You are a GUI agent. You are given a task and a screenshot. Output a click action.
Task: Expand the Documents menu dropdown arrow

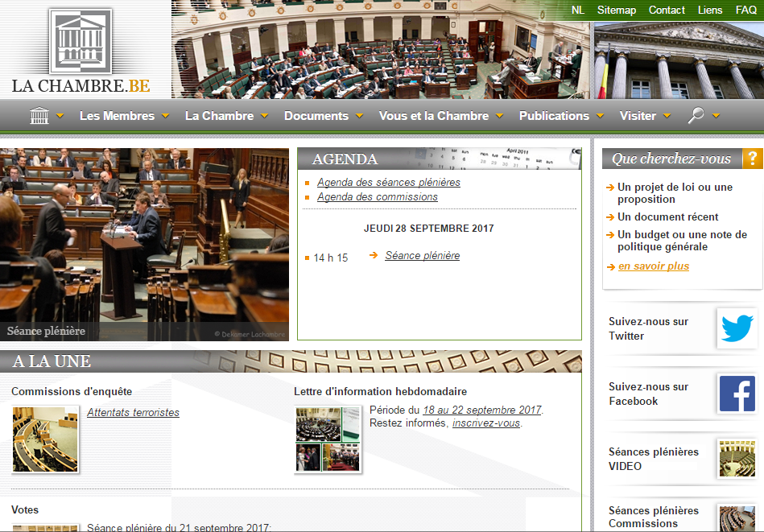(359, 116)
